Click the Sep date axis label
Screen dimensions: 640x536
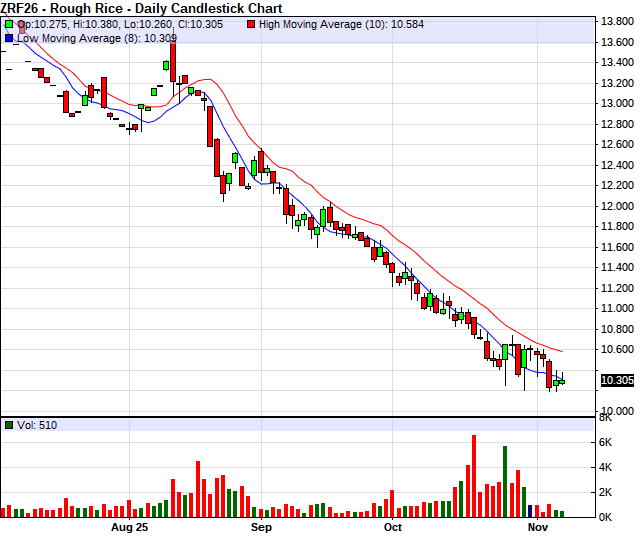pos(261,526)
